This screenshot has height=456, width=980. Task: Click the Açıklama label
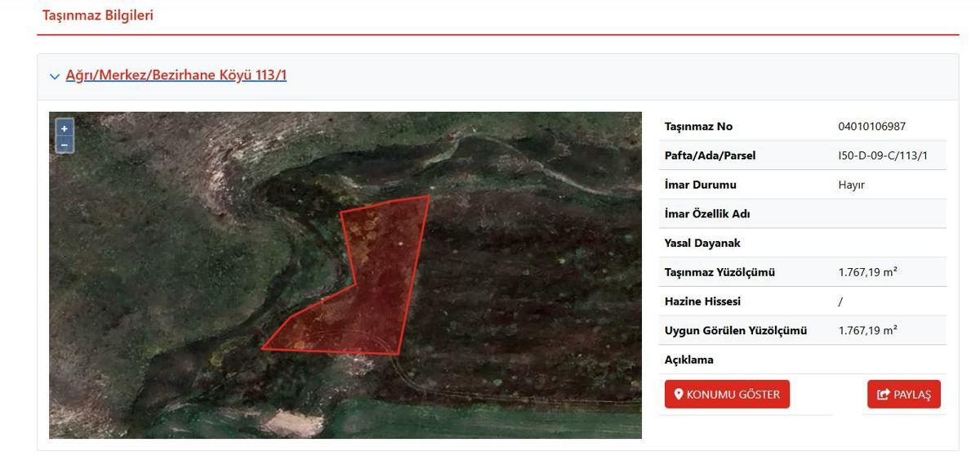coord(689,360)
